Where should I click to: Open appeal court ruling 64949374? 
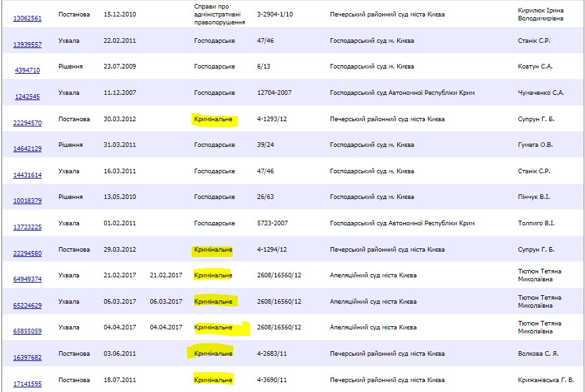(28, 279)
